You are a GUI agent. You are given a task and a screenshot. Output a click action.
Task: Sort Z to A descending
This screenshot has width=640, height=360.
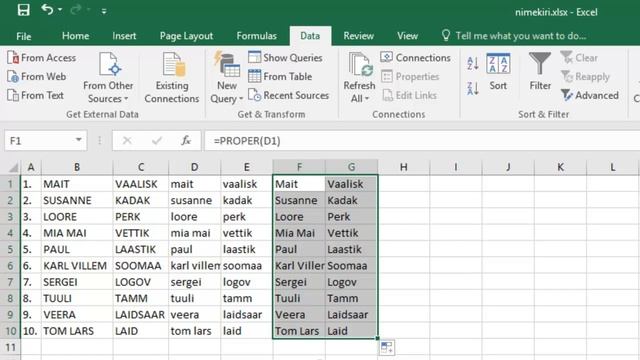point(473,89)
